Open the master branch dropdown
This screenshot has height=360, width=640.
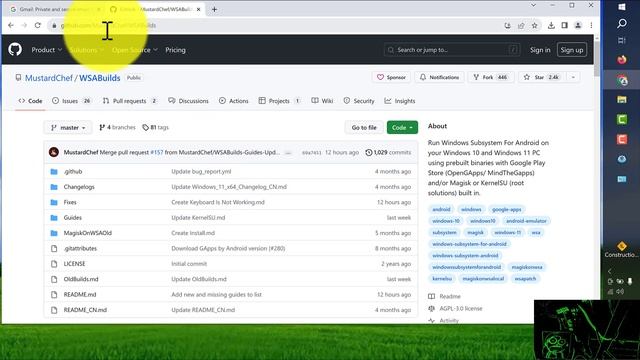[68, 128]
